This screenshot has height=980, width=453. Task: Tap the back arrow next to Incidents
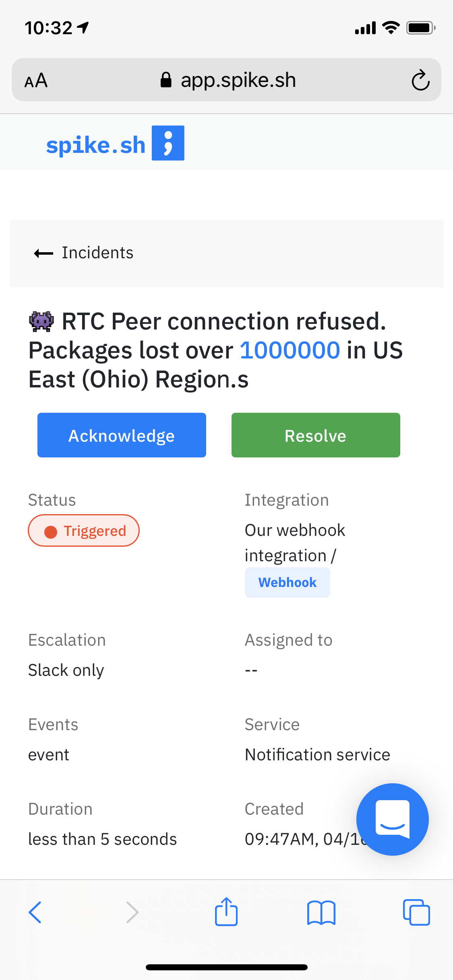click(x=43, y=253)
